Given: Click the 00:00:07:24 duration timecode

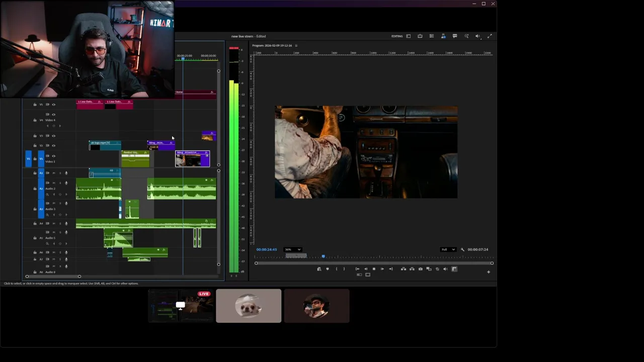Looking at the screenshot, I should 478,249.
